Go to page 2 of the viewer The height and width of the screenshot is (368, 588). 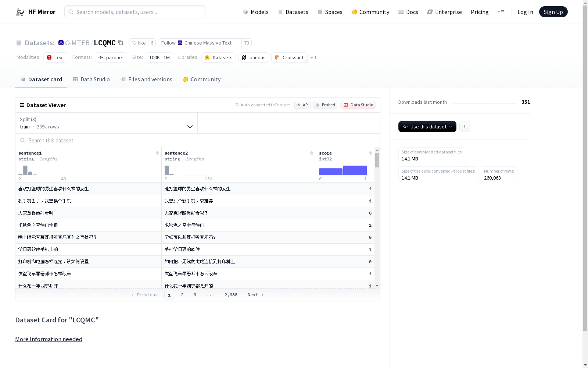click(182, 295)
